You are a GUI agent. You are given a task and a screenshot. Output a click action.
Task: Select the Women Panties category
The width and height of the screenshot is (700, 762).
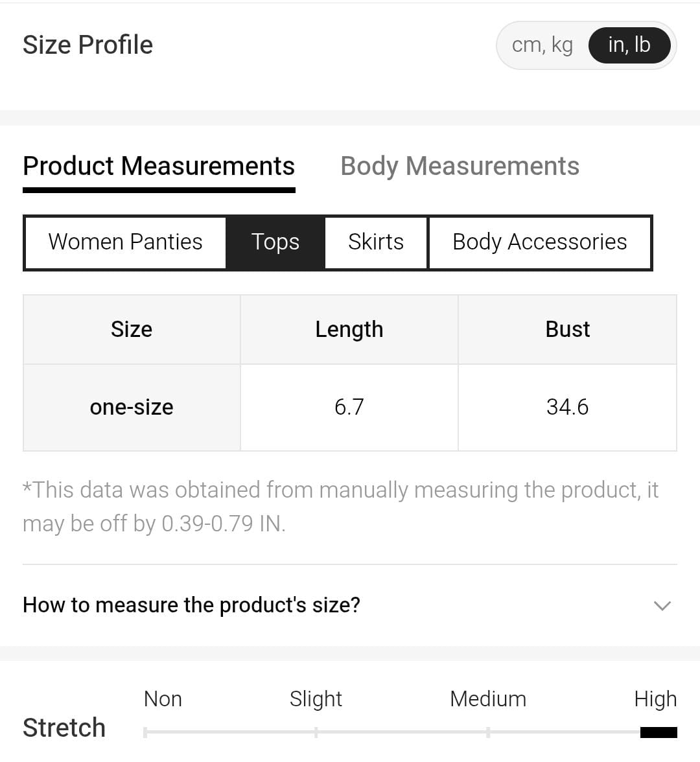click(x=125, y=242)
